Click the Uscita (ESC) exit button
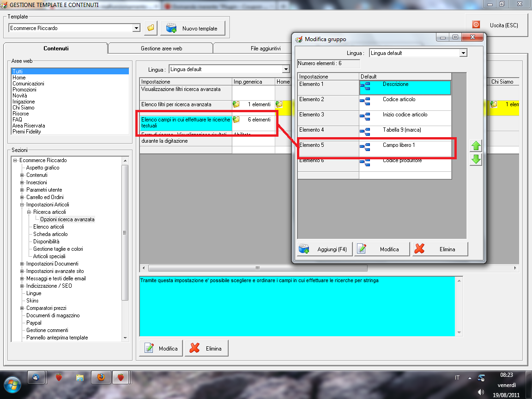The width and height of the screenshot is (532, 399). tap(496, 25)
